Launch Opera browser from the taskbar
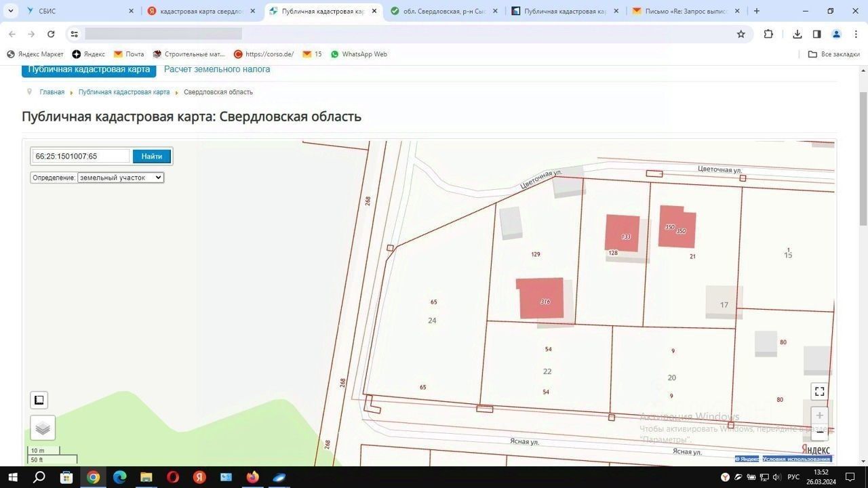This screenshot has height=488, width=868. coord(173,477)
